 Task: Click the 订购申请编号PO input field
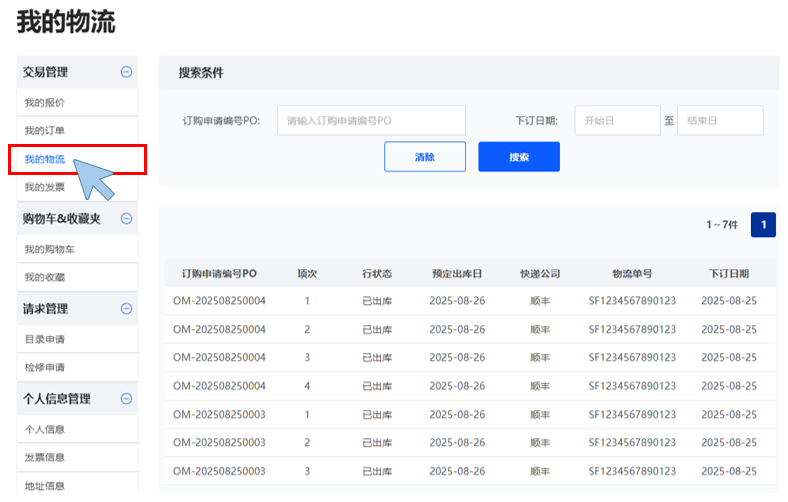pos(371,121)
